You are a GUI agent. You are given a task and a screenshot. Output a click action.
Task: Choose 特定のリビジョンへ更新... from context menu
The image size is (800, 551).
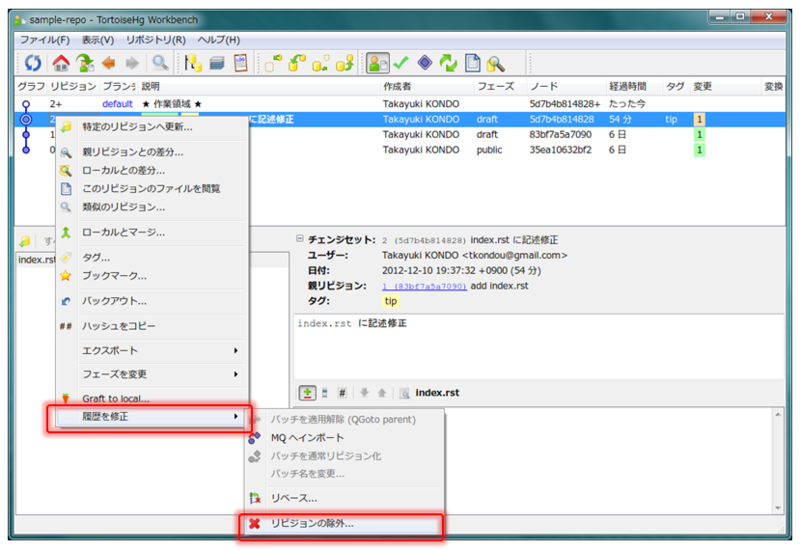click(x=153, y=127)
